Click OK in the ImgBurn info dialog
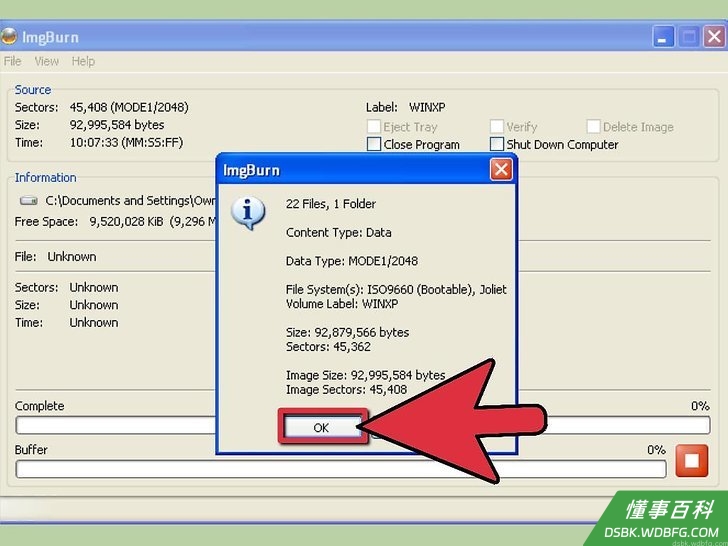 pyautogui.click(x=321, y=427)
